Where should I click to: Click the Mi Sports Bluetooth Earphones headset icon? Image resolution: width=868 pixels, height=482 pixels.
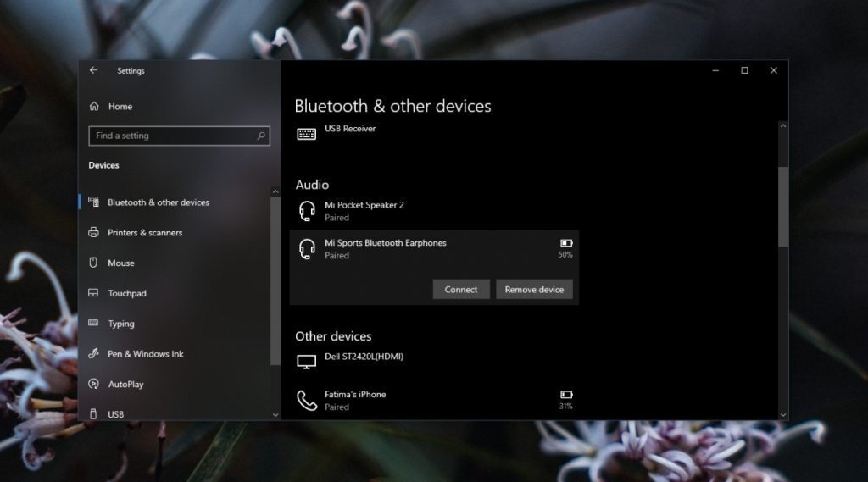point(307,248)
